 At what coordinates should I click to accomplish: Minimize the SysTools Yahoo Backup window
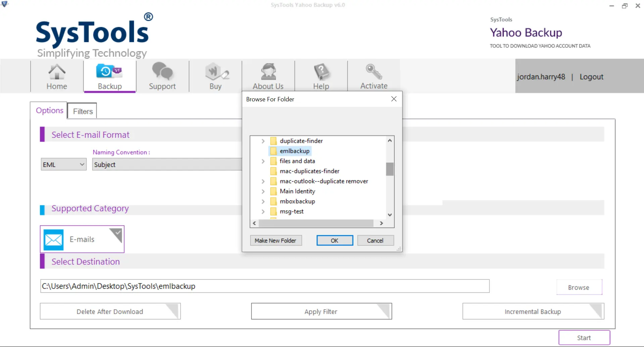[612, 6]
